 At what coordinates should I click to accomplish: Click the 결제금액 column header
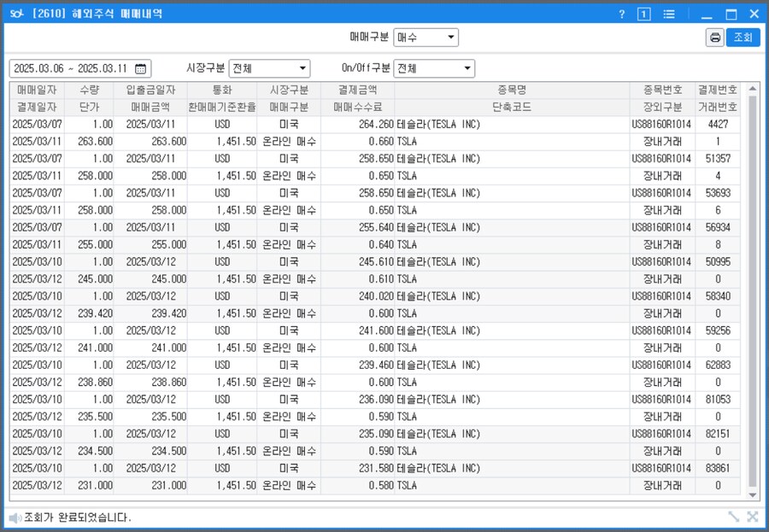coord(357,91)
